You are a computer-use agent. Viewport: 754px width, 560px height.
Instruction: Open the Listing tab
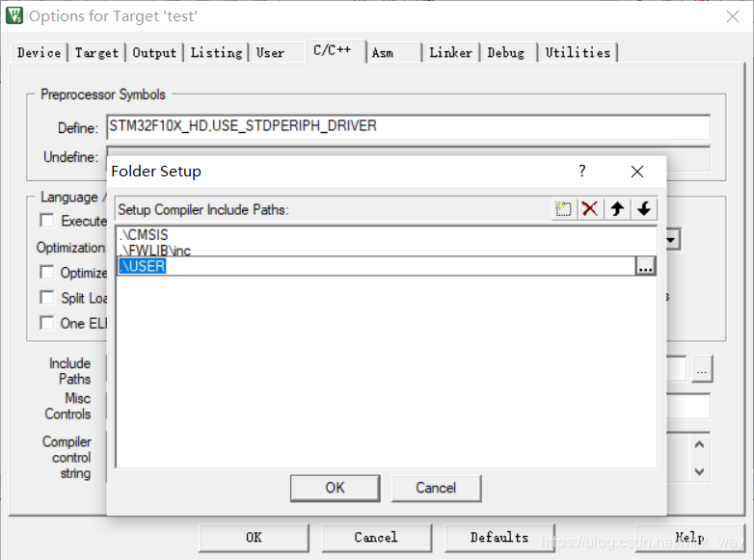tap(216, 52)
